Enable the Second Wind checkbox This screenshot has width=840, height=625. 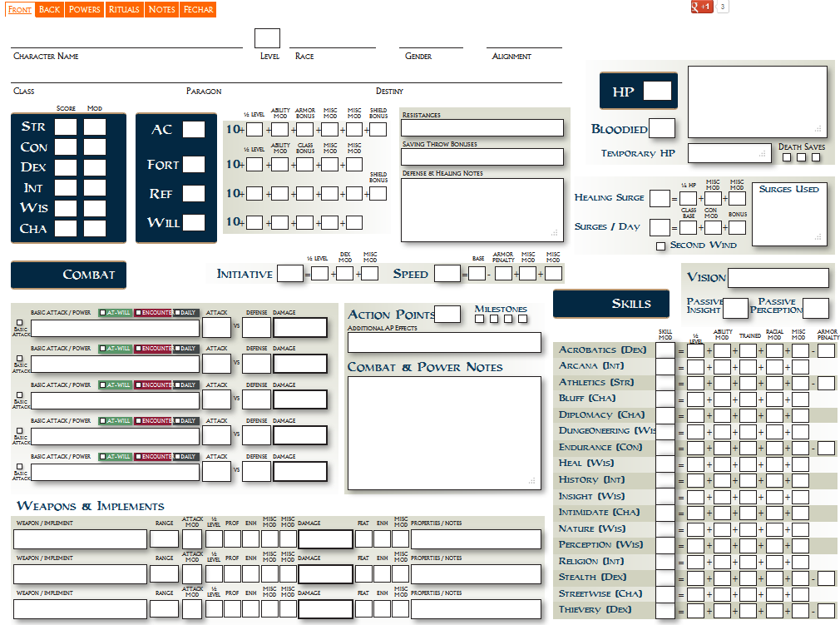[x=660, y=246]
